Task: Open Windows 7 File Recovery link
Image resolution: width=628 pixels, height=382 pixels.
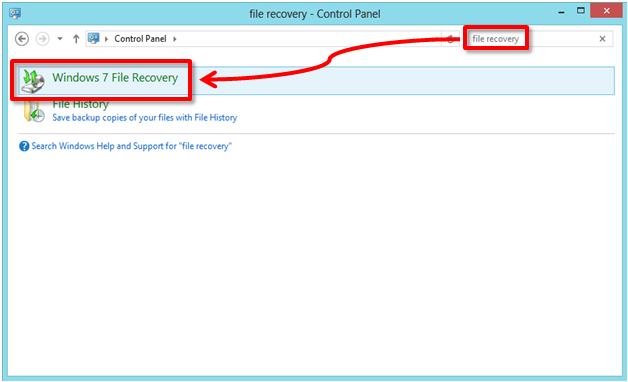Action: [x=115, y=78]
